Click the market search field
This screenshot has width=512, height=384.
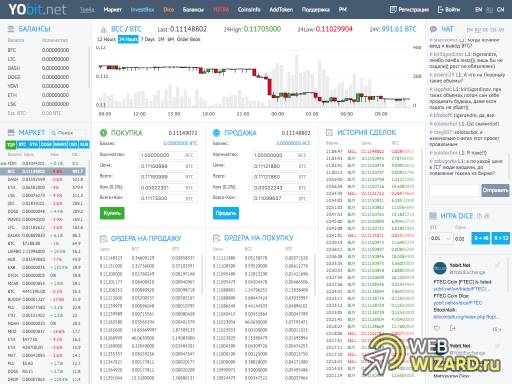(68, 133)
